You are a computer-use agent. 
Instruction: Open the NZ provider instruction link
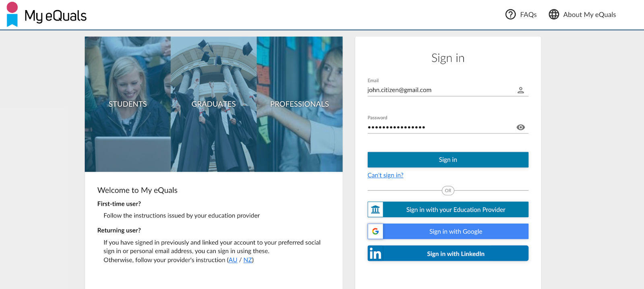[x=248, y=260]
